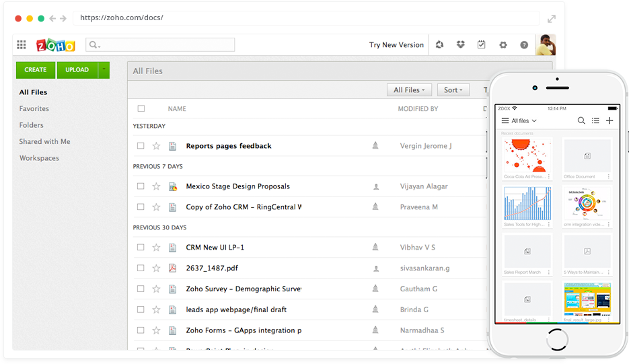Click the Dropbox icon in the header
The height and width of the screenshot is (364, 629).
(x=460, y=45)
